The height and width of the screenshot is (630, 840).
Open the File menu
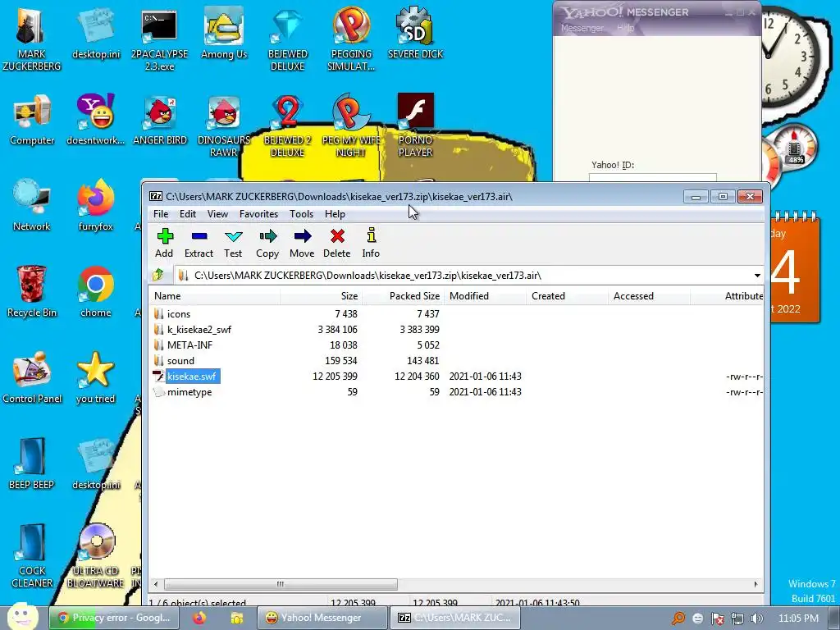tap(161, 214)
